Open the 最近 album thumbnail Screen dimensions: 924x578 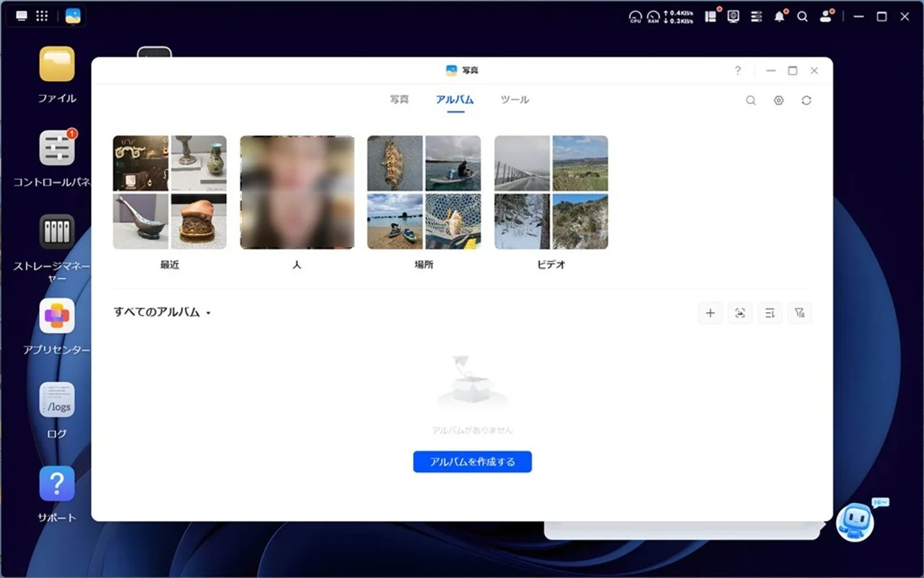click(170, 192)
